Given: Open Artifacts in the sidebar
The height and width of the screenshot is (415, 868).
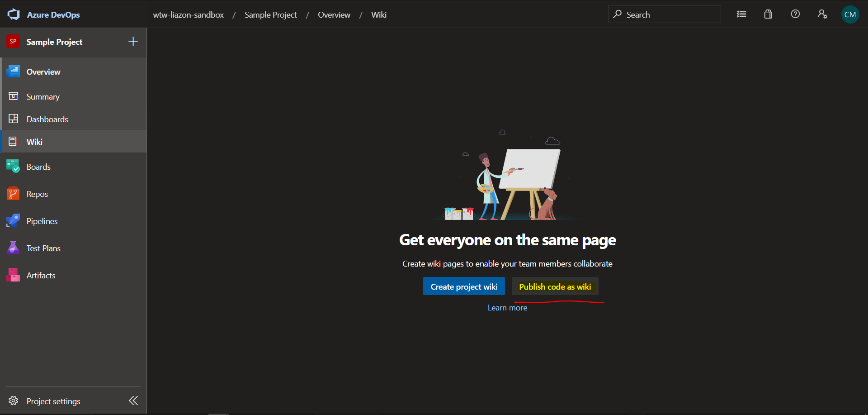Looking at the screenshot, I should point(74,275).
